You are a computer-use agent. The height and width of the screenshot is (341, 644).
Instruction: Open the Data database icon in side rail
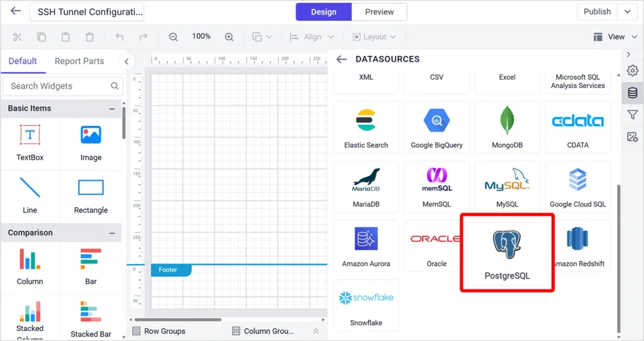[x=633, y=93]
